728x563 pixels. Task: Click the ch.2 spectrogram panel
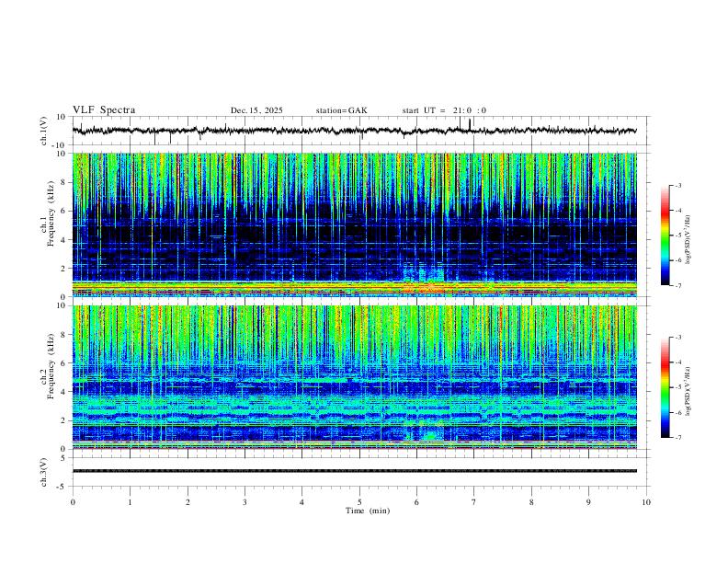pos(354,377)
